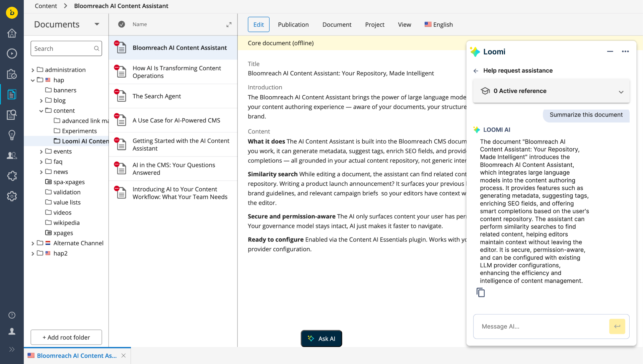Open the settings gear in sidebar
Image resolution: width=643 pixels, height=364 pixels.
point(12,196)
